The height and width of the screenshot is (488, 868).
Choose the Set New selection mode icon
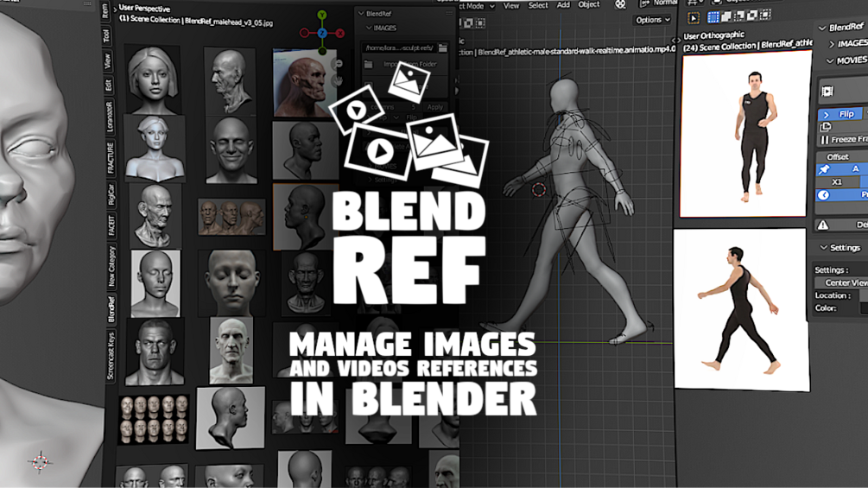(713, 17)
